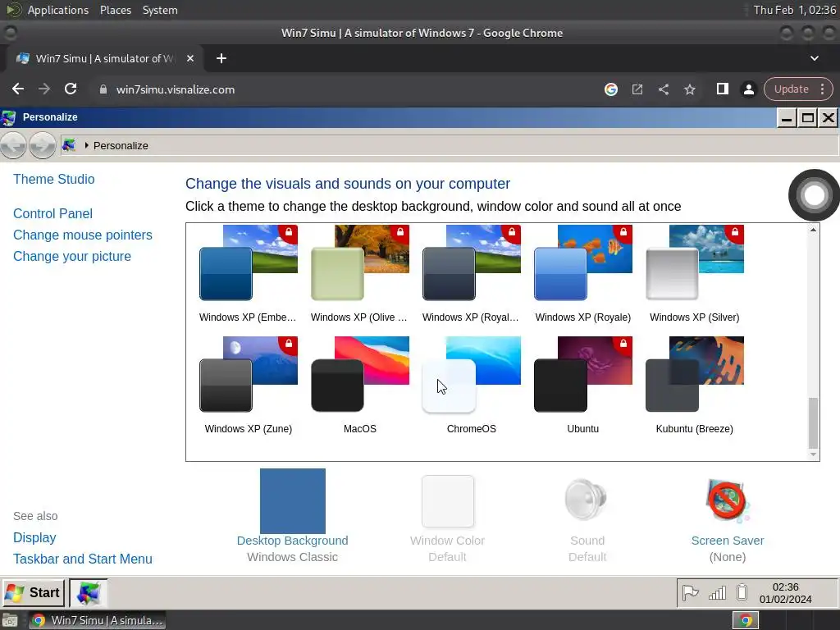Open a new Chrome tab
840x630 pixels.
[x=221, y=58]
